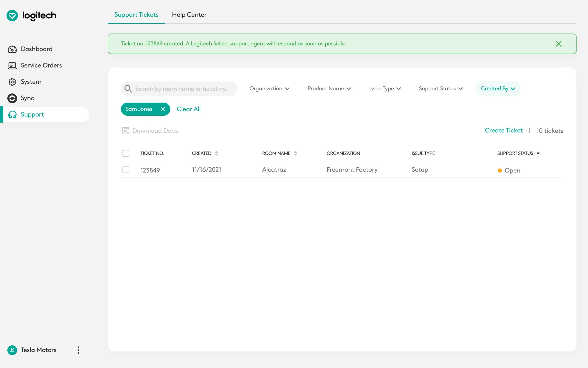Select the Support Tickets tab

tap(136, 14)
